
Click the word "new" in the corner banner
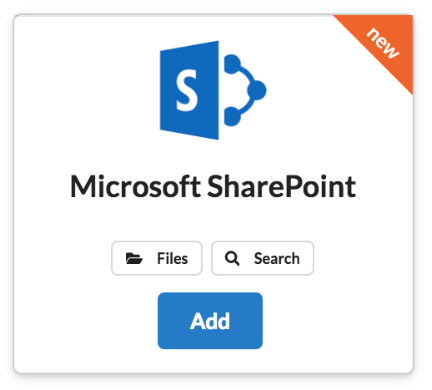click(383, 43)
